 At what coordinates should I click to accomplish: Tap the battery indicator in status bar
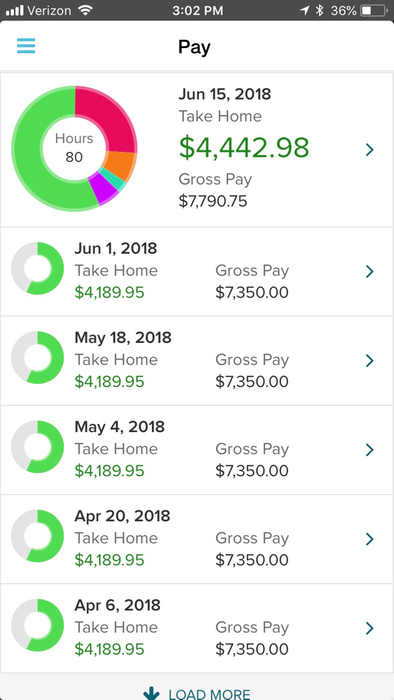click(373, 11)
